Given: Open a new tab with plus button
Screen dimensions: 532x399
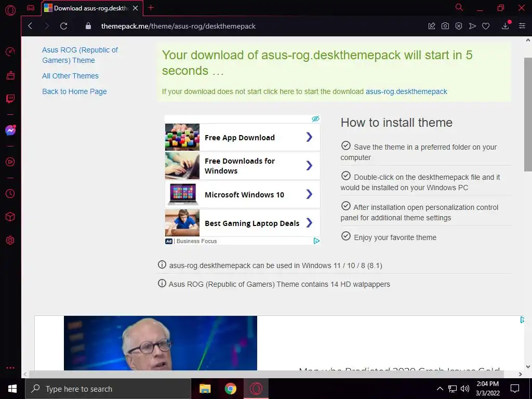Looking at the screenshot, I should point(151,8).
